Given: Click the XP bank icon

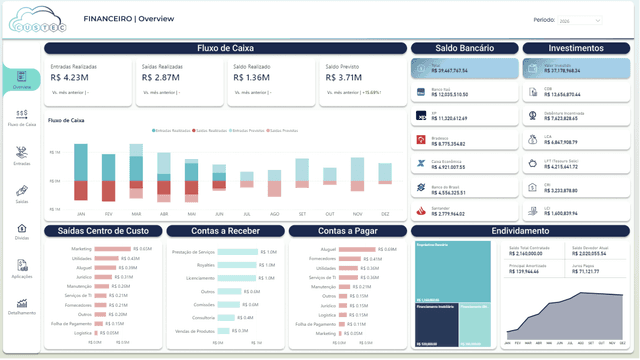Looking at the screenshot, I should [421, 116].
